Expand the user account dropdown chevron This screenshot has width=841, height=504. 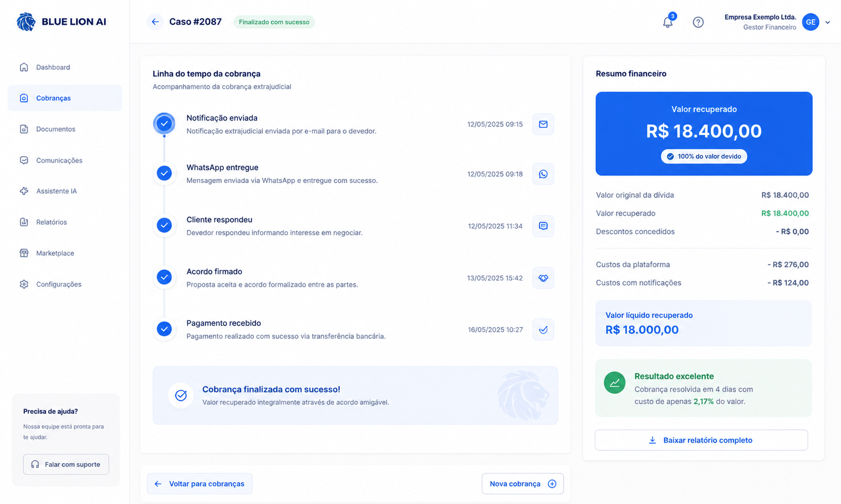click(827, 22)
